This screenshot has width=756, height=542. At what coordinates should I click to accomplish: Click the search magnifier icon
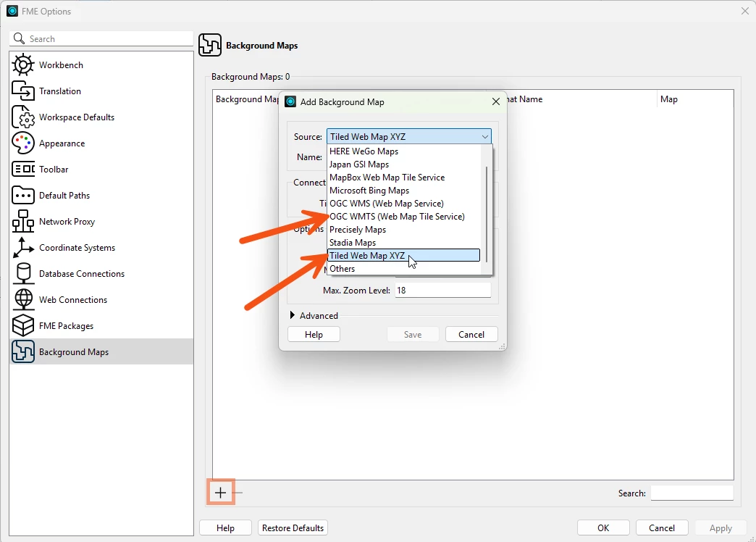point(19,38)
